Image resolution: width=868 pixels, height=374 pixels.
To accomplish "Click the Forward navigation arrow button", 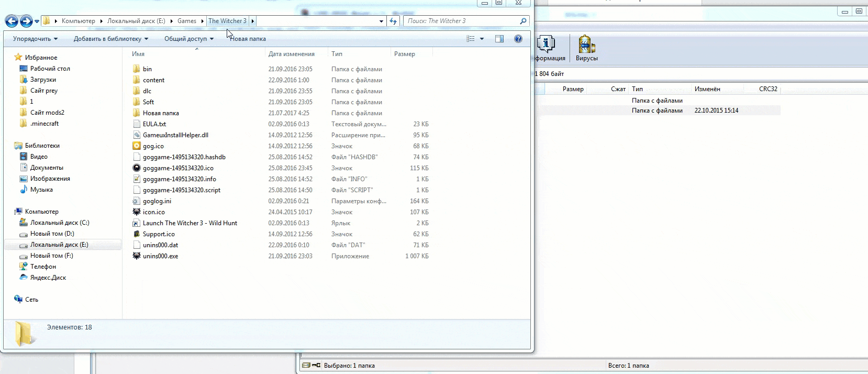I will (x=26, y=21).
